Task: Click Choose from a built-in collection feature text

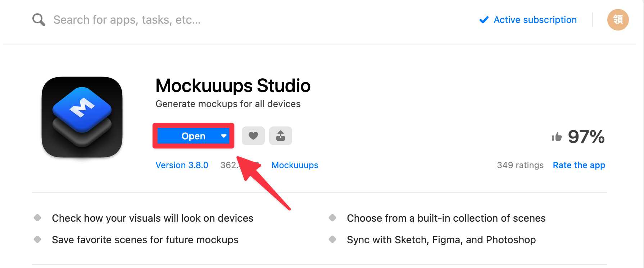Action: (x=446, y=218)
